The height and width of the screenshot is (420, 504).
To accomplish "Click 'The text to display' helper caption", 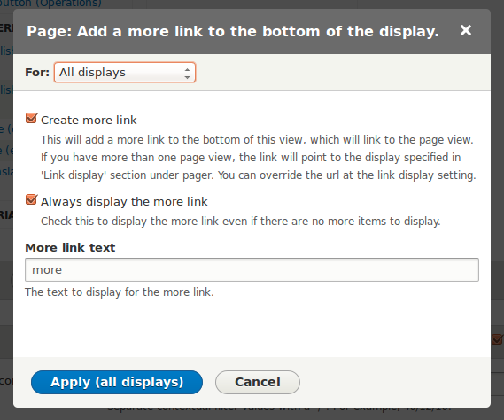I will [x=120, y=292].
